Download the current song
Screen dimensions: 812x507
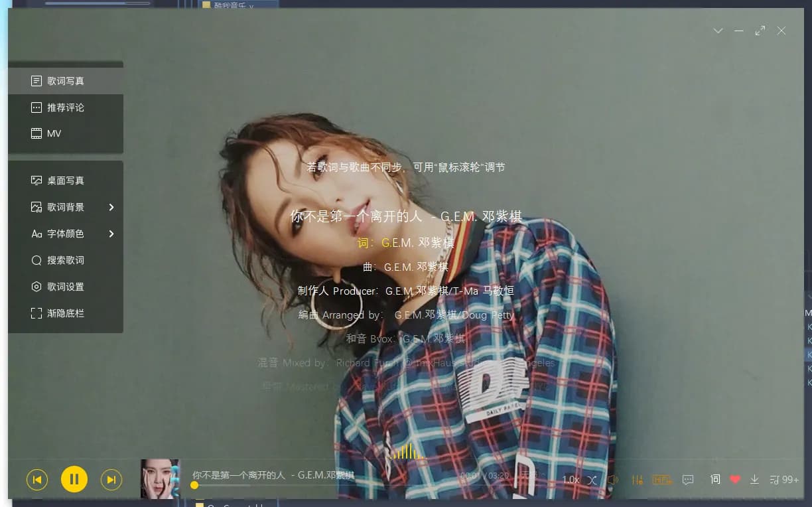[x=754, y=479]
